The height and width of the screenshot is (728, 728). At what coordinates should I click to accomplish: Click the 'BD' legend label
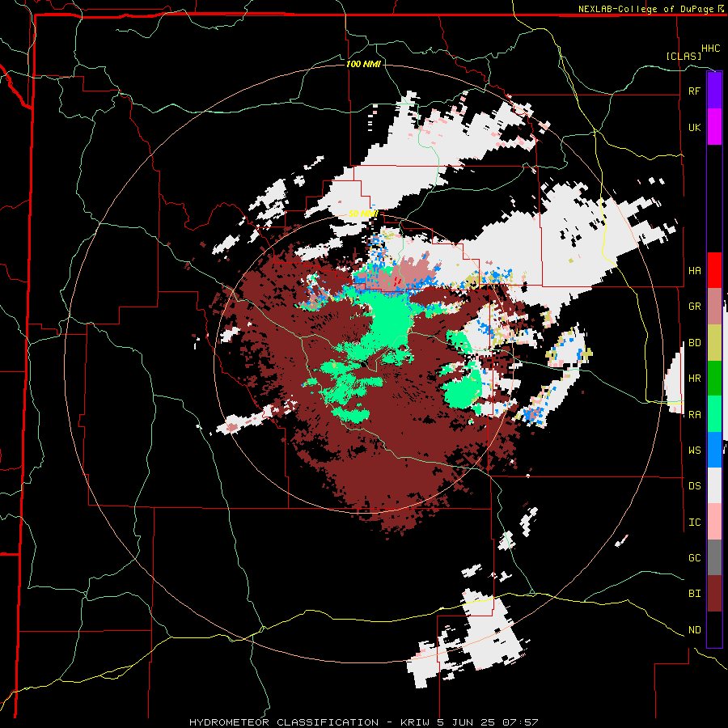pos(694,343)
